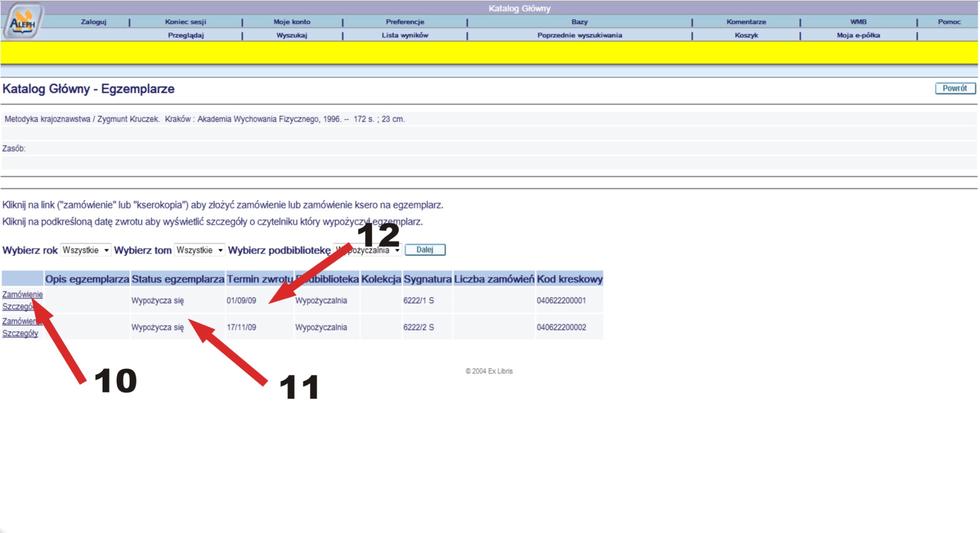980x533 pixels.
Task: Expand the Wybierz podbibliotekę dropdown
Action: (367, 249)
